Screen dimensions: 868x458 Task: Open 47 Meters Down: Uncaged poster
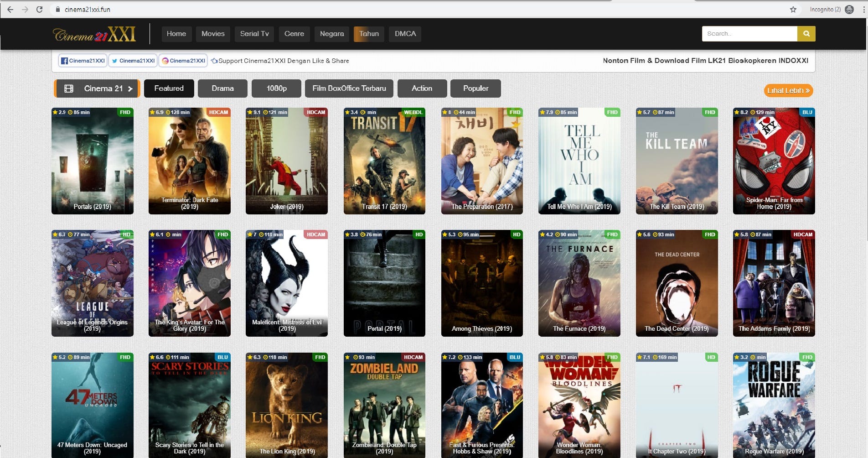93,405
